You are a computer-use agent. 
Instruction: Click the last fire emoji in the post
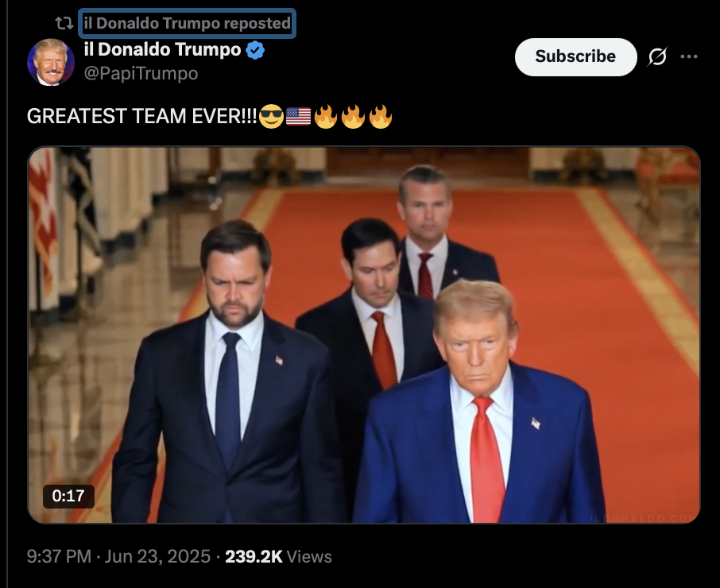[380, 116]
